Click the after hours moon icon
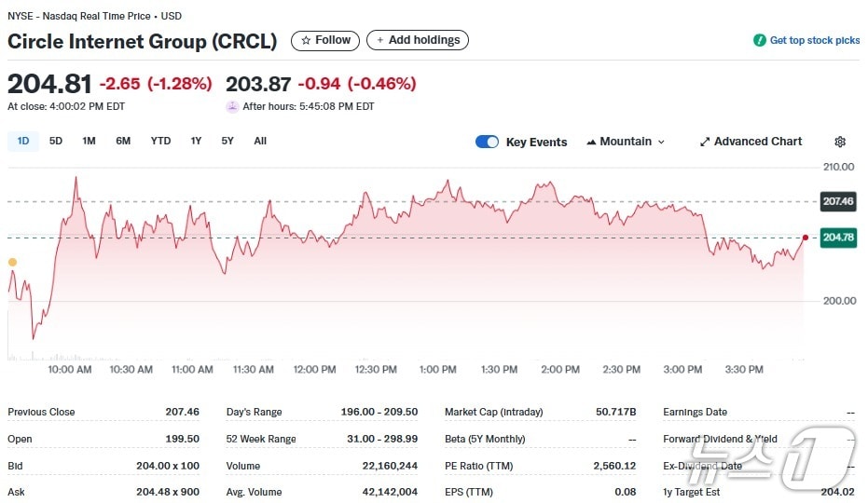The width and height of the screenshot is (868, 503). pyautogui.click(x=232, y=106)
